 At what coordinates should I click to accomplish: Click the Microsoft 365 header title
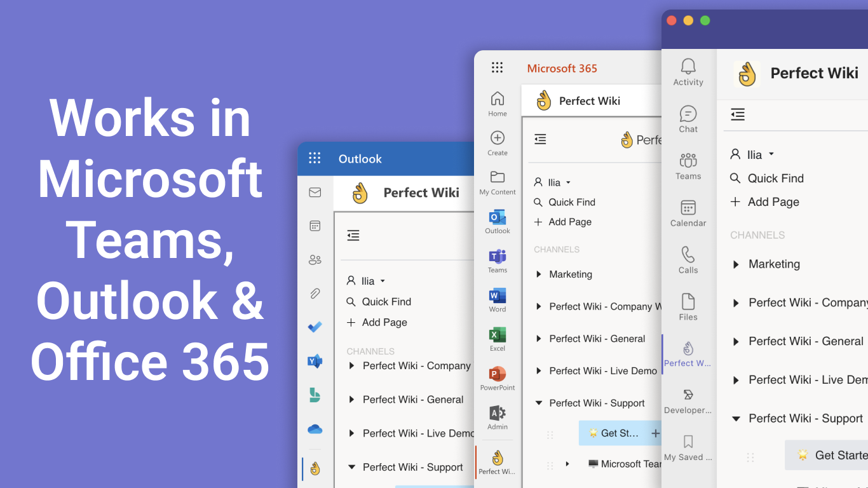coord(562,68)
